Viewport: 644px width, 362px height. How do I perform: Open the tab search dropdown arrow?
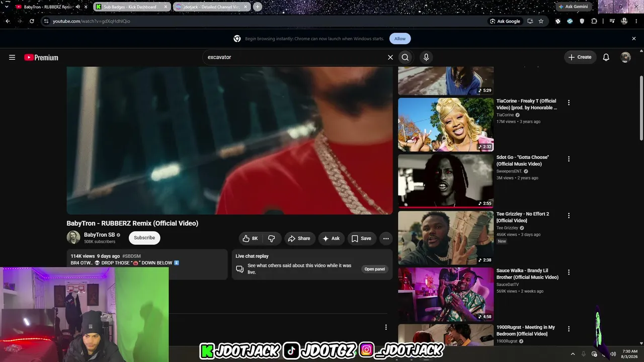click(x=7, y=7)
